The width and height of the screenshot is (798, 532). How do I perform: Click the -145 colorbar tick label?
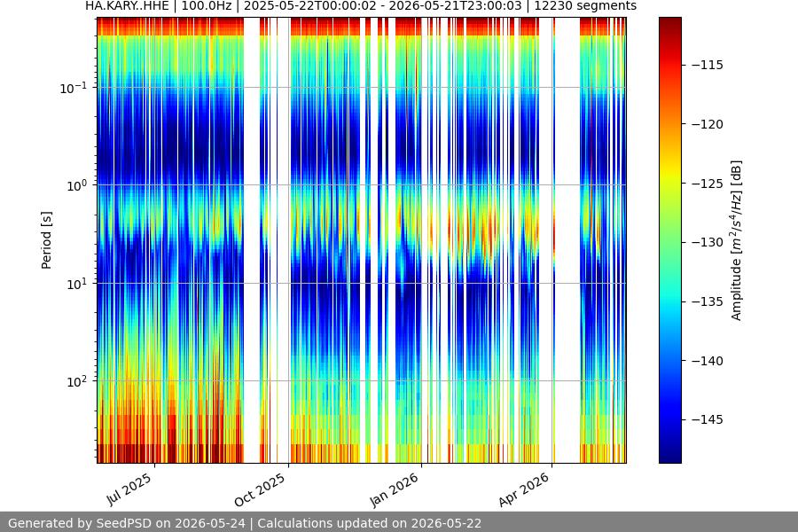pos(708,419)
